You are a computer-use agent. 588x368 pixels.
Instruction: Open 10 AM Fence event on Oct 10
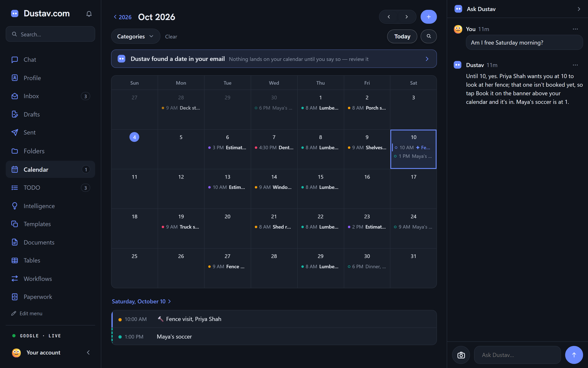413,147
